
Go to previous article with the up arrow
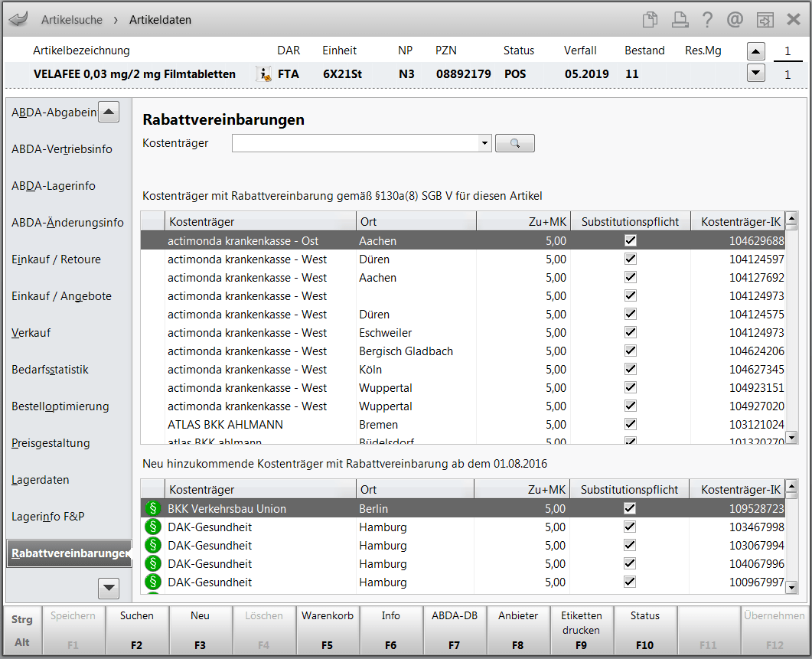coord(756,51)
